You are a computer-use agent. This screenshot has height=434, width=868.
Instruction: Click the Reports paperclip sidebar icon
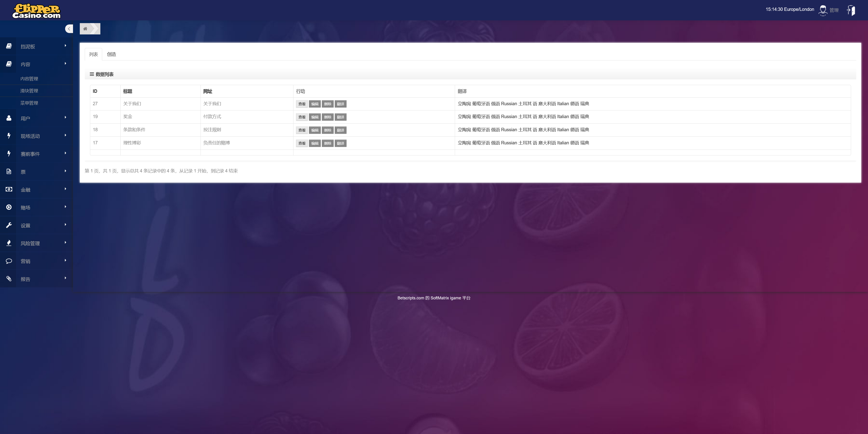click(9, 279)
